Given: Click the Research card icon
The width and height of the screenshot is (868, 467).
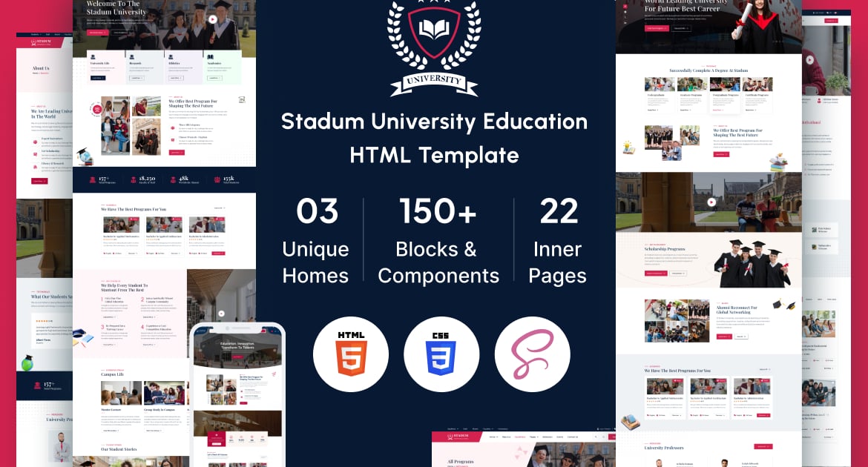Looking at the screenshot, I should (x=132, y=57).
